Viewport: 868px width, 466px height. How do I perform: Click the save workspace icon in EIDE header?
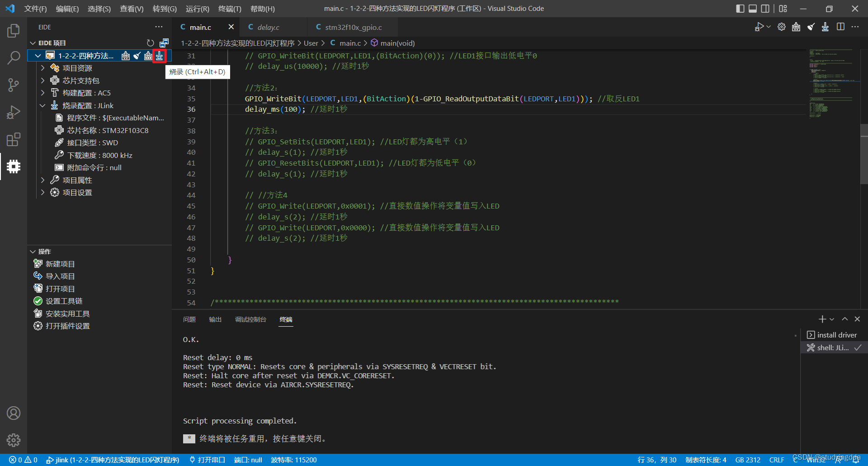pos(164,43)
